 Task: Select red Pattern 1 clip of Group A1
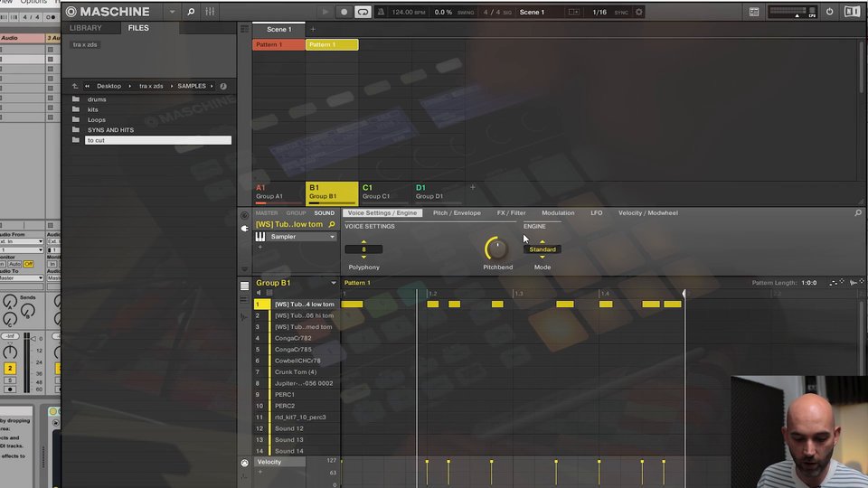pyautogui.click(x=278, y=45)
